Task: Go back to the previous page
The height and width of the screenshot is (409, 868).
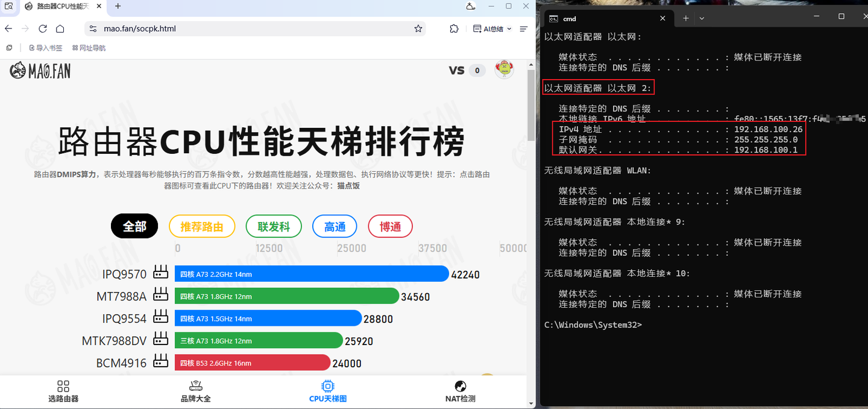Action: click(8, 28)
